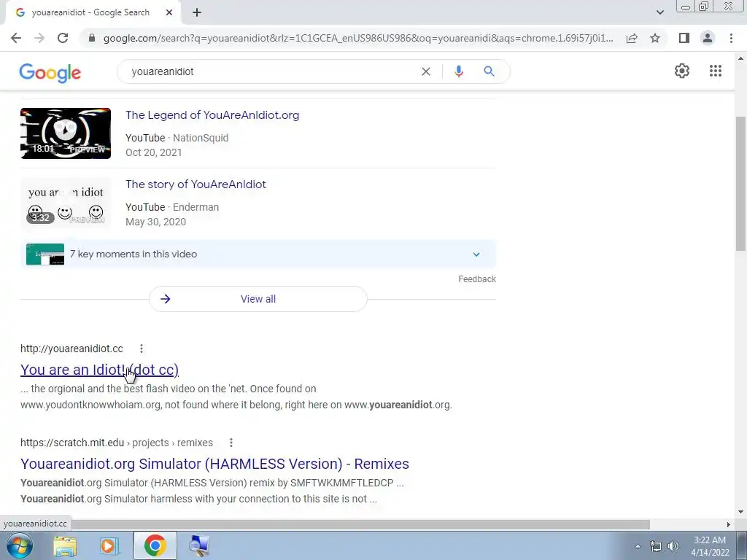Viewport: 747px width, 560px height.
Task: Click the Feedback link
Action: (477, 279)
